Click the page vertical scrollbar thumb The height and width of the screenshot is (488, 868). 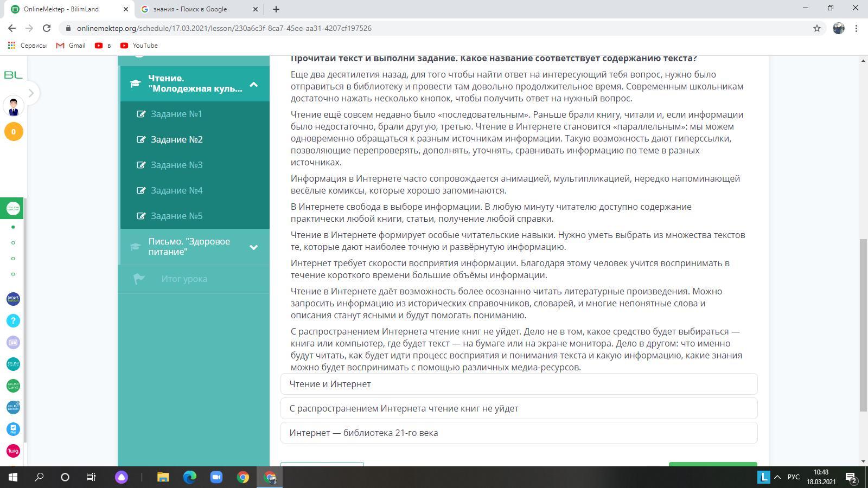(863, 325)
